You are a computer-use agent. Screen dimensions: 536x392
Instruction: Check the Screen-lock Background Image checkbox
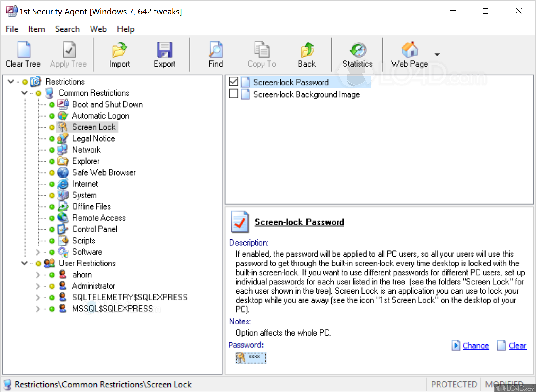click(x=234, y=94)
